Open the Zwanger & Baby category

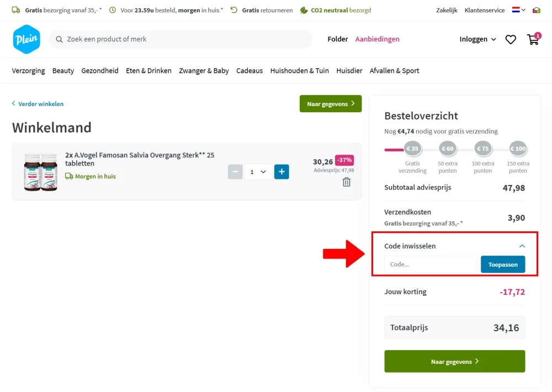(x=204, y=71)
